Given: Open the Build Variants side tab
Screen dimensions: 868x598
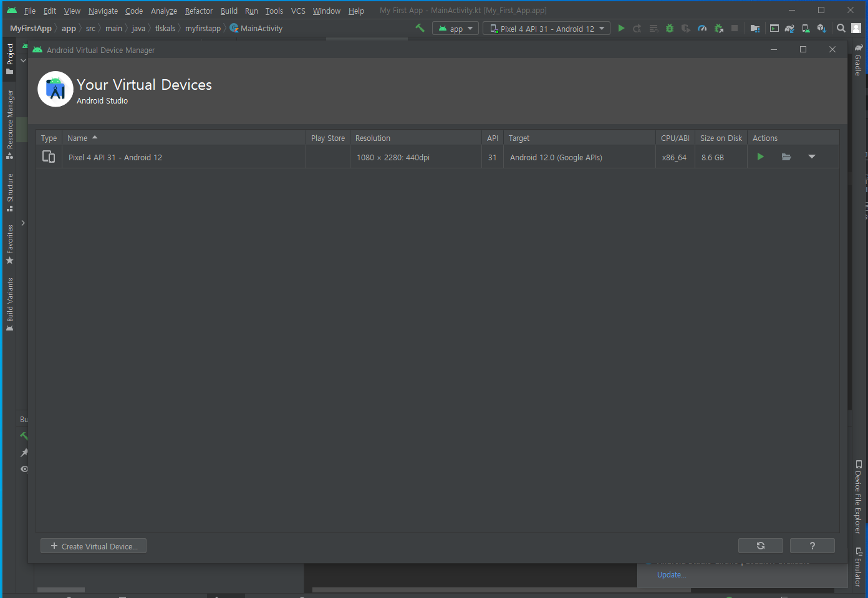Looking at the screenshot, I should [10, 304].
